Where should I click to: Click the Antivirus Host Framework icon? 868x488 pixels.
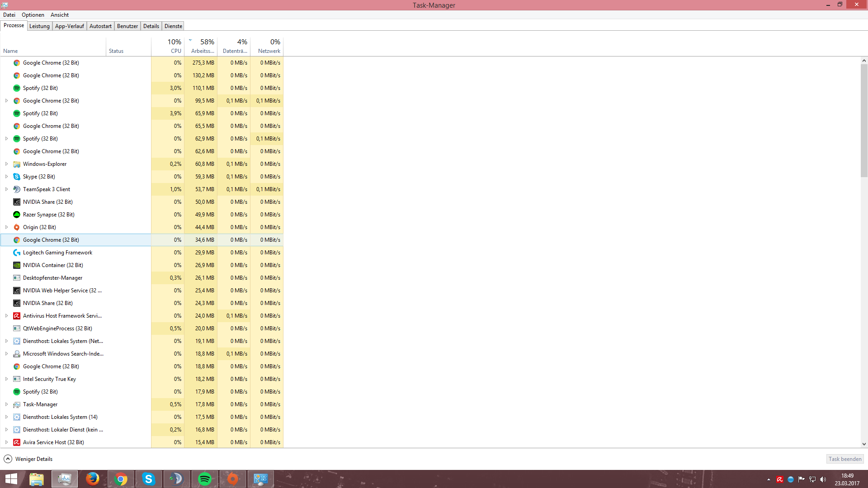click(17, 316)
